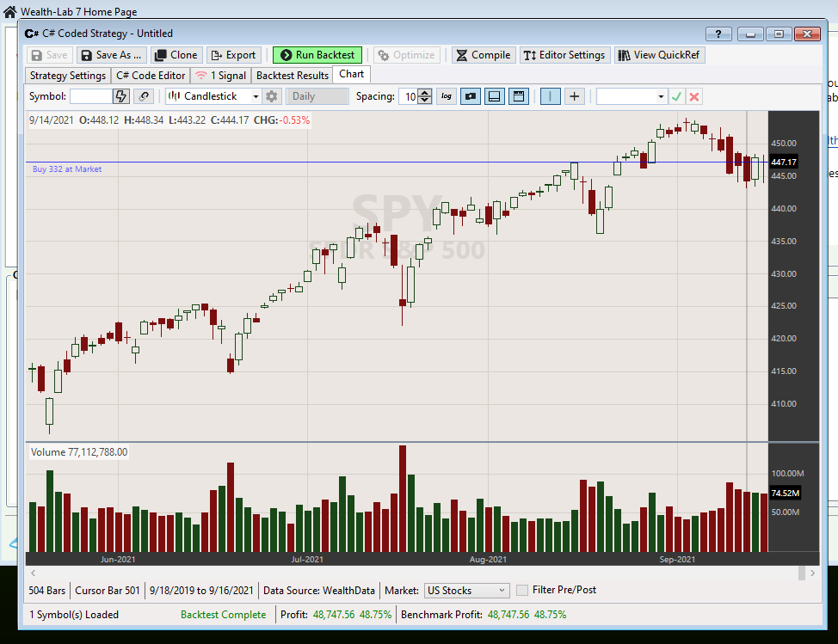838x644 pixels.
Task: Select the vertical line cursor icon
Action: pos(551,96)
